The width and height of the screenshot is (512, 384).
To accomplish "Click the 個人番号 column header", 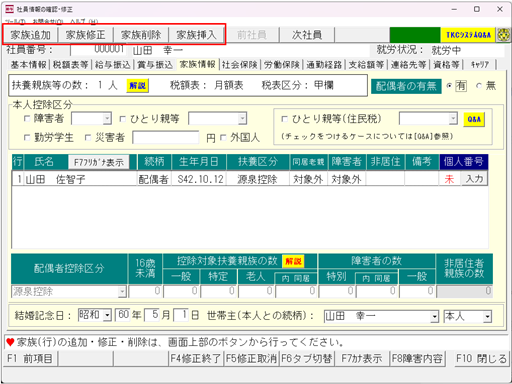I will tap(463, 162).
